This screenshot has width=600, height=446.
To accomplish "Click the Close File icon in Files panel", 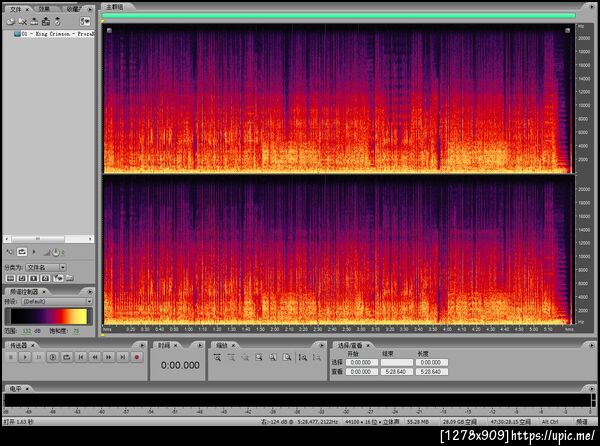I will (x=23, y=21).
